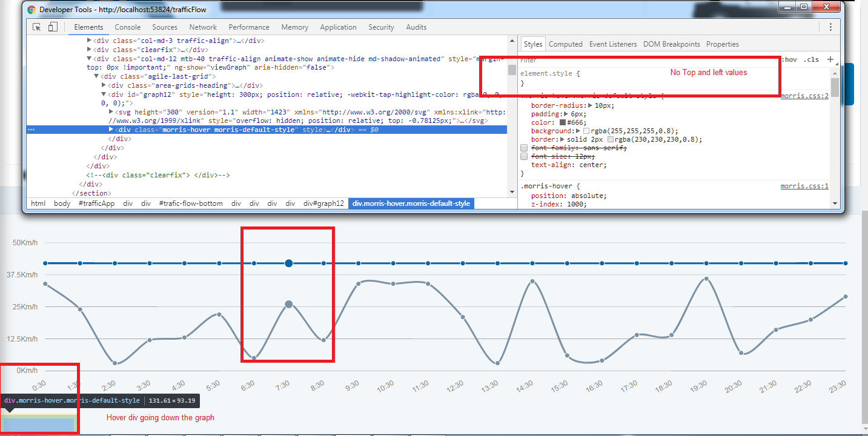
Task: Click the z-index: 1000 declaration
Action: (x=559, y=204)
